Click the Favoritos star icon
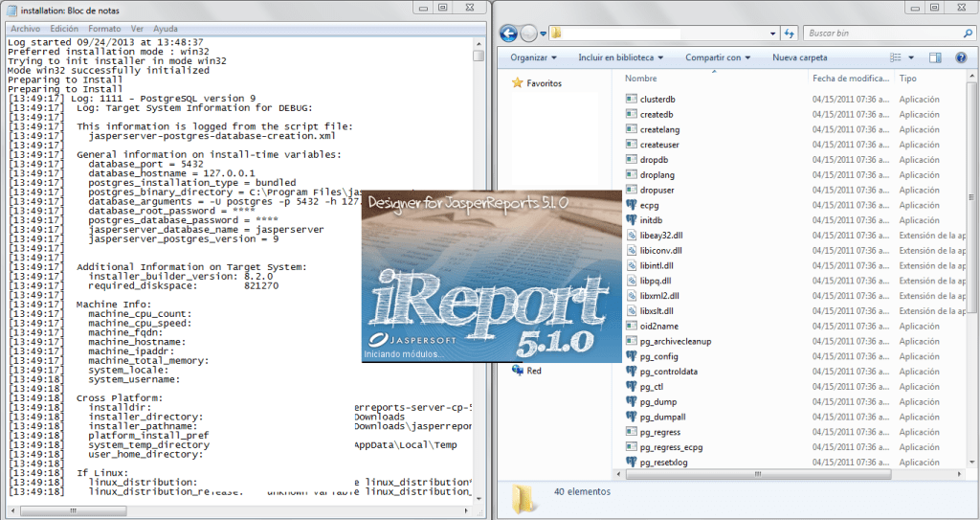Viewport: 980px width, 520px height. coord(518,83)
